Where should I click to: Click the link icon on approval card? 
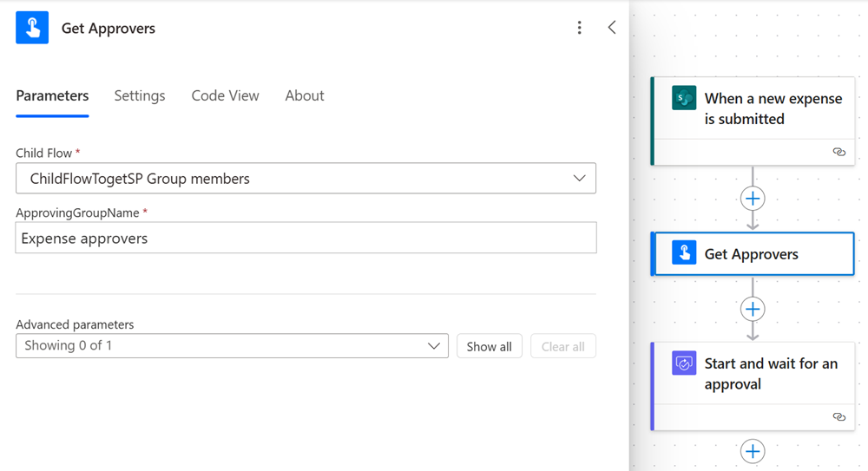pos(838,417)
